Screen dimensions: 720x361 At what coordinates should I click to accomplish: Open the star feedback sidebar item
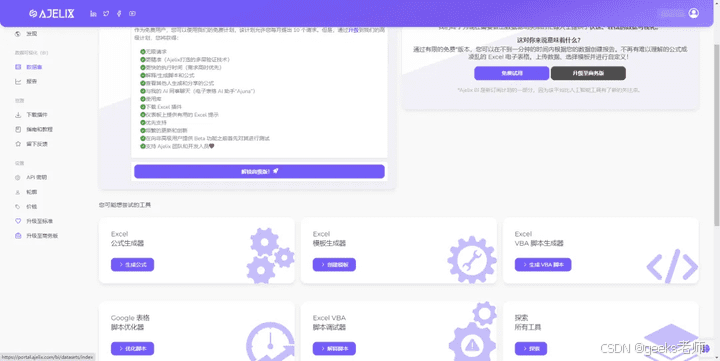[31, 144]
